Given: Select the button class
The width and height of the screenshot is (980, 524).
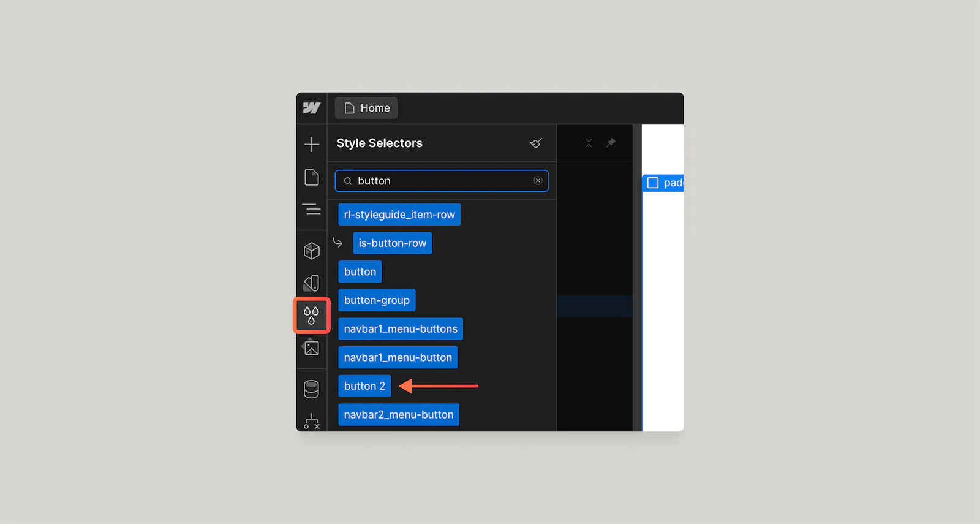Looking at the screenshot, I should click(x=360, y=271).
